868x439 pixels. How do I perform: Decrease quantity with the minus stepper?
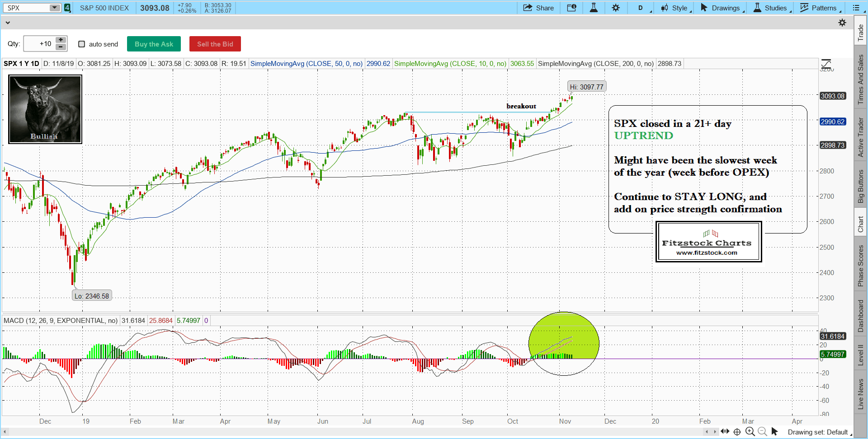pos(61,47)
